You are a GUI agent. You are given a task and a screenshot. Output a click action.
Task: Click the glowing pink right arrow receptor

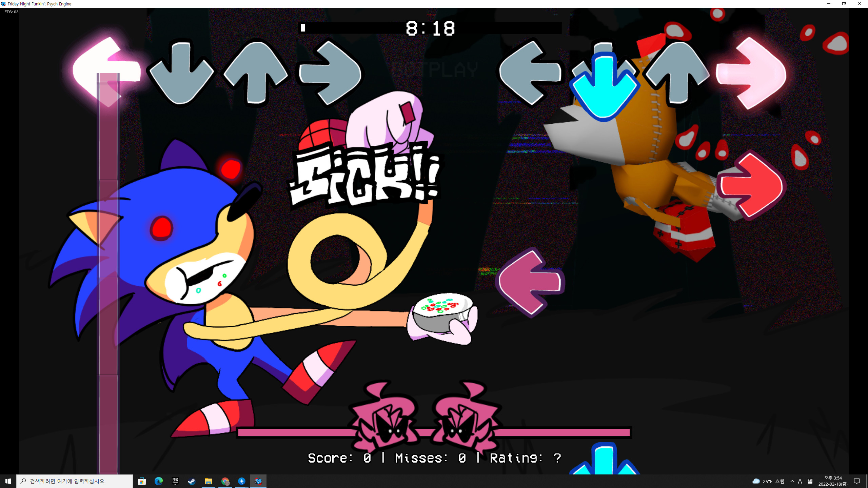tap(751, 73)
